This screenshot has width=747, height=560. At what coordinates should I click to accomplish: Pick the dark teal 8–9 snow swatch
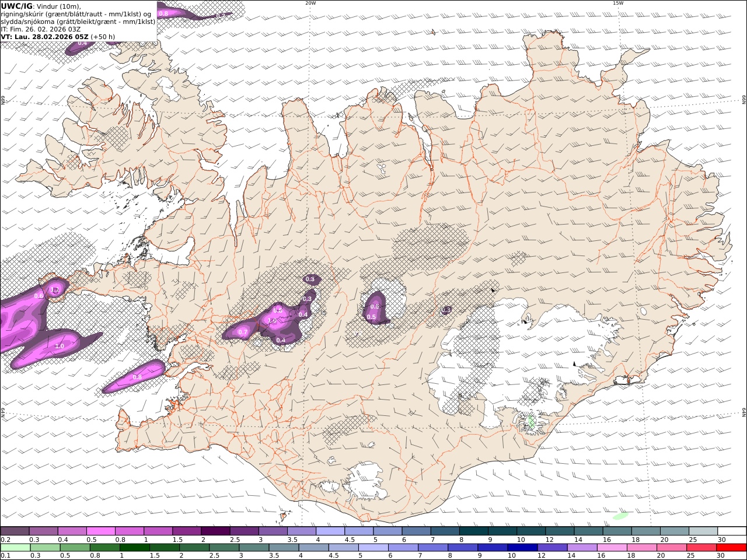click(473, 531)
